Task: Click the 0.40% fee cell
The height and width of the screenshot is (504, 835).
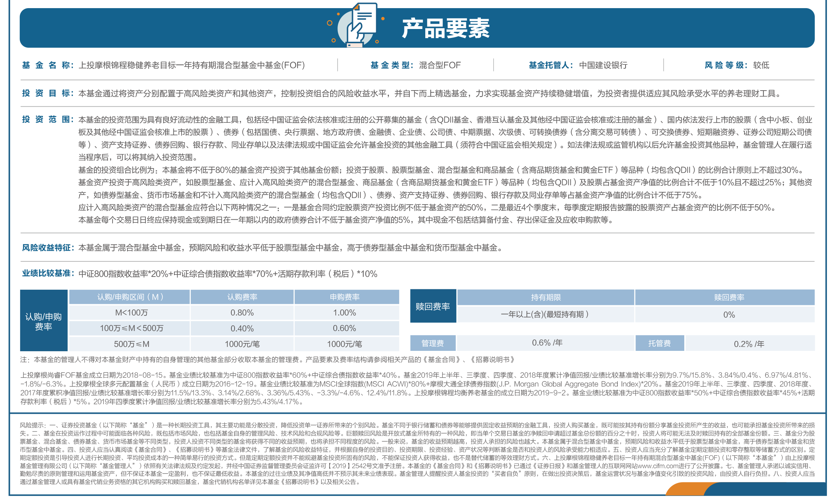Action: pos(242,328)
